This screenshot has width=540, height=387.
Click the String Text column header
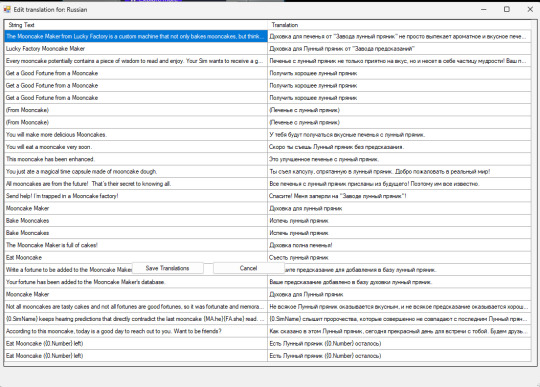(136, 25)
